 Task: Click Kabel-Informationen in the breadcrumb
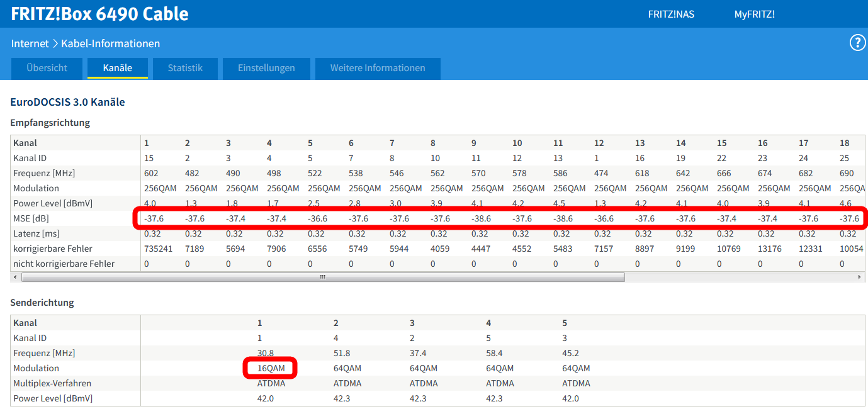pyautogui.click(x=110, y=43)
